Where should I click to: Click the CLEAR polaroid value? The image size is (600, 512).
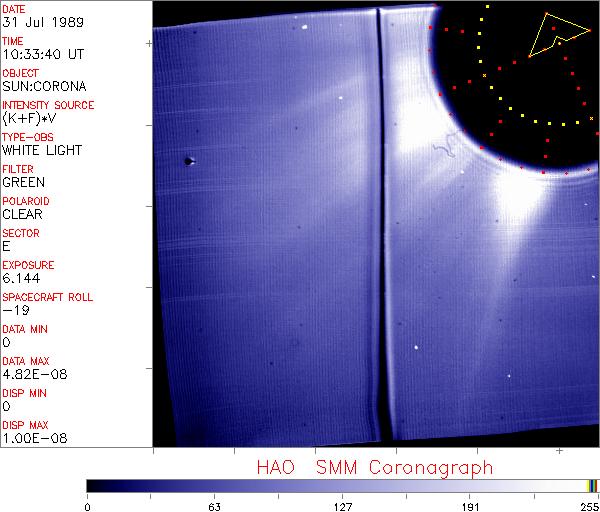[x=22, y=214]
